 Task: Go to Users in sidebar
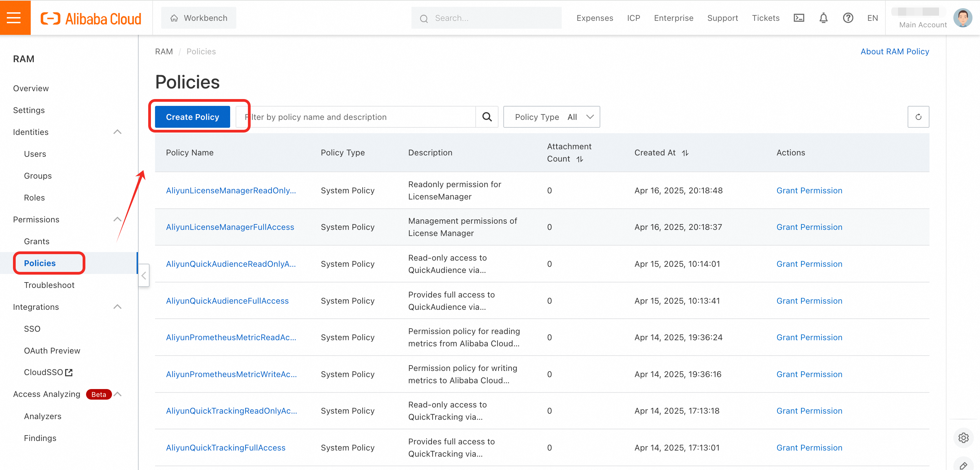(35, 154)
